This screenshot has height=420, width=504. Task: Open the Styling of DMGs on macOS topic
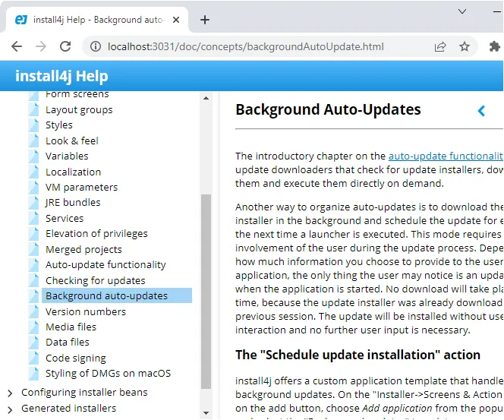109,373
